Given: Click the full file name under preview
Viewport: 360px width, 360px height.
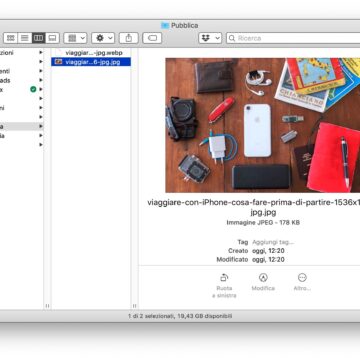Looking at the screenshot, I should (254, 207).
